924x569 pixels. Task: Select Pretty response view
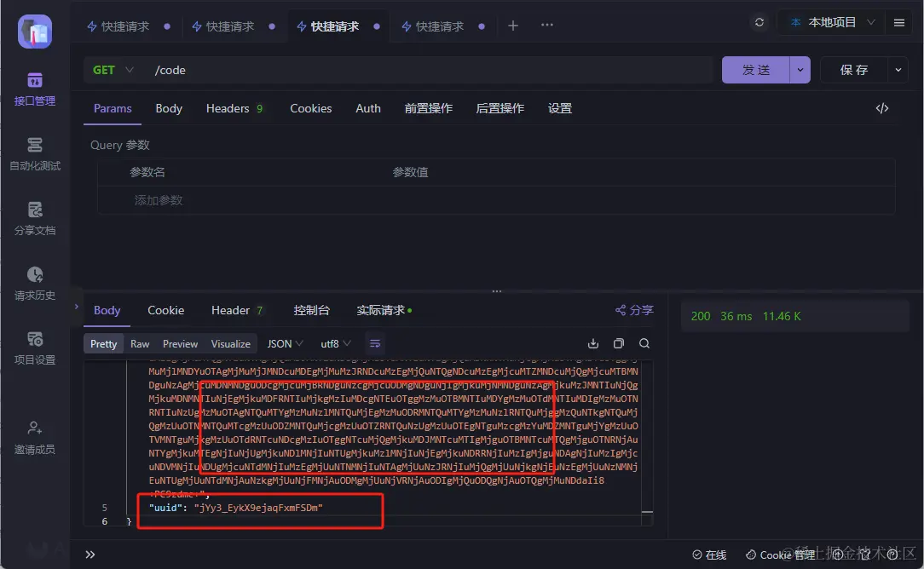click(104, 344)
